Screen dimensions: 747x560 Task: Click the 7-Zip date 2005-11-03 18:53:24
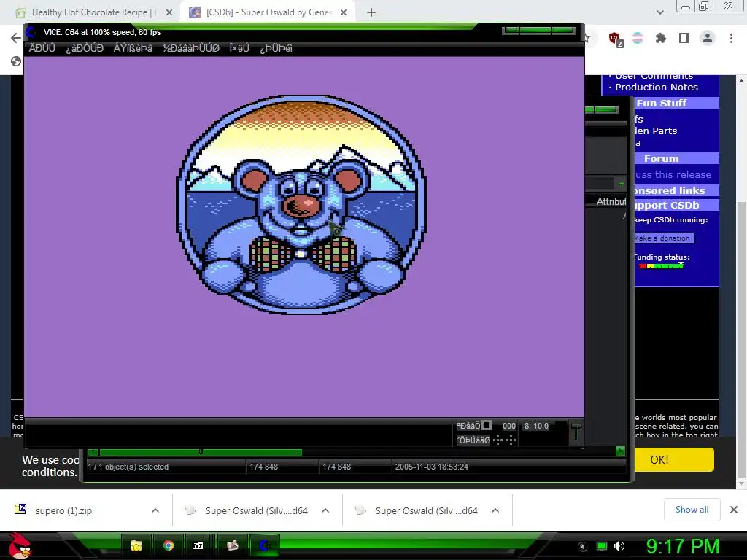coord(431,467)
